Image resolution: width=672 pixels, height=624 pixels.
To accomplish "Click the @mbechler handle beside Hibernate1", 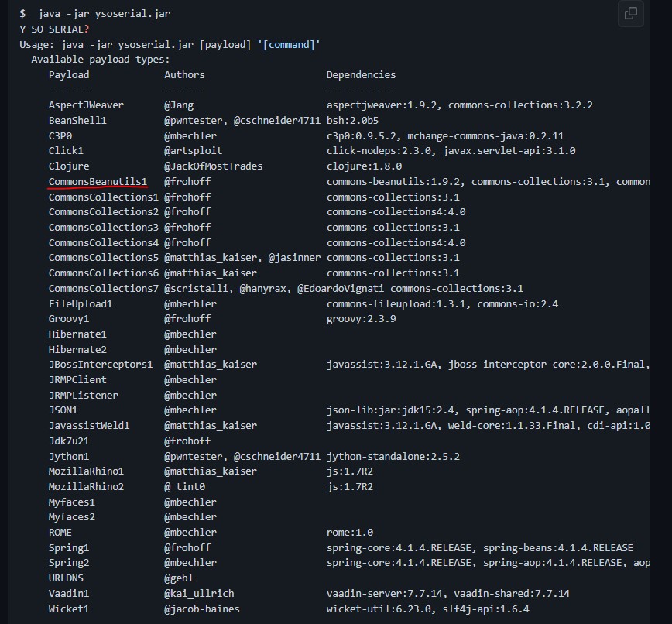I will (190, 334).
